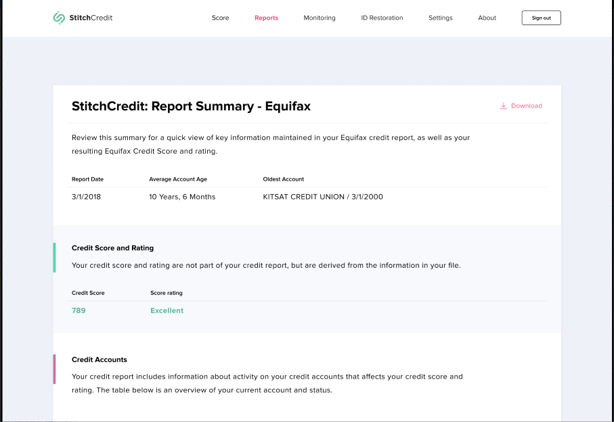Click the credit score 789

pyautogui.click(x=78, y=310)
